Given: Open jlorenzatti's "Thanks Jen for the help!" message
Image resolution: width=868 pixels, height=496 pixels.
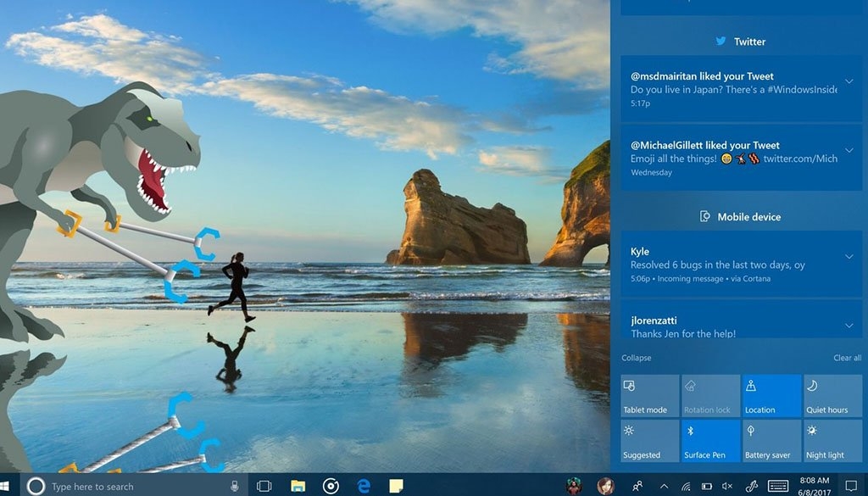Looking at the screenshot, I should [741, 320].
